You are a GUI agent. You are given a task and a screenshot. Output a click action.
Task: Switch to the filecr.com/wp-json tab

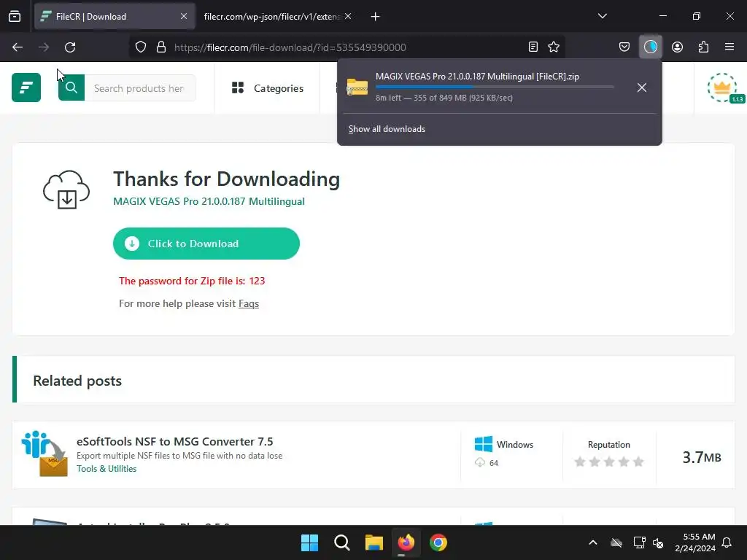[277, 16]
